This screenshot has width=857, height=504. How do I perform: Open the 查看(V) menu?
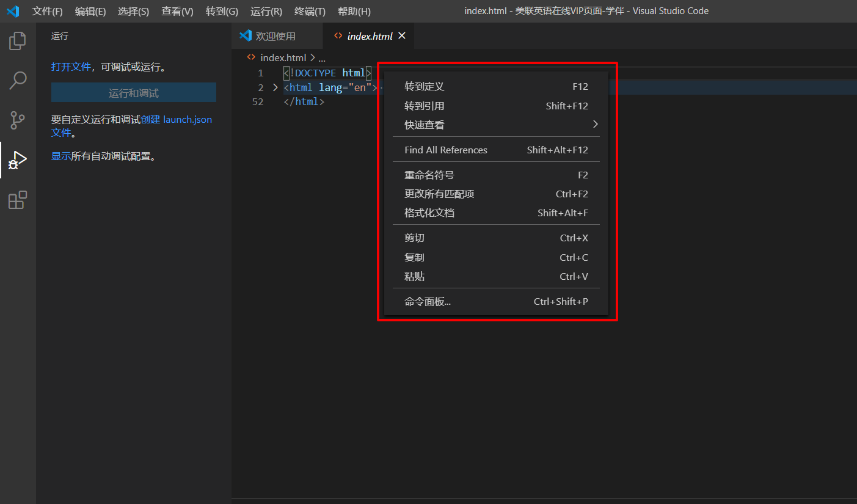click(177, 11)
